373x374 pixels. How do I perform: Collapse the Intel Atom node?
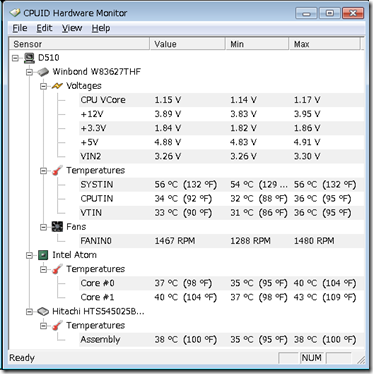tap(29, 256)
